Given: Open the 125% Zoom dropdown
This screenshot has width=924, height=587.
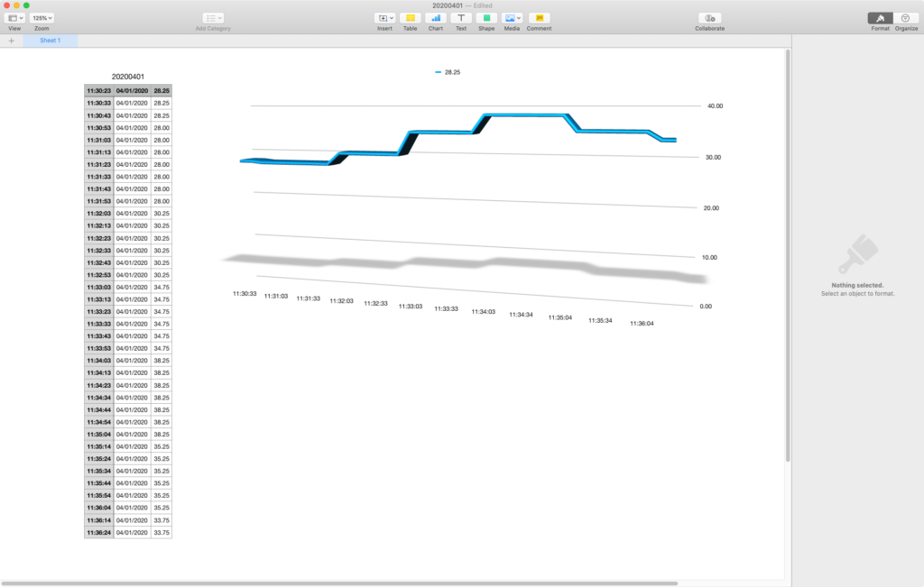Looking at the screenshot, I should (42, 18).
